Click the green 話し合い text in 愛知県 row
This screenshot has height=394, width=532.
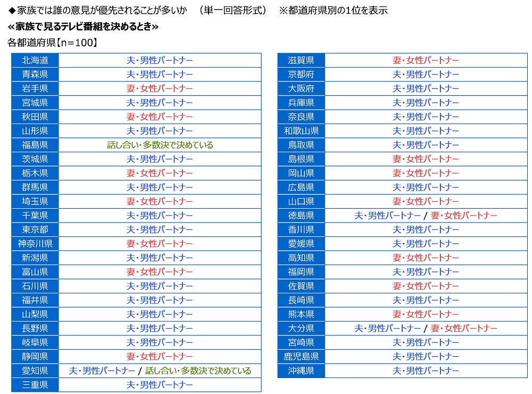198,371
